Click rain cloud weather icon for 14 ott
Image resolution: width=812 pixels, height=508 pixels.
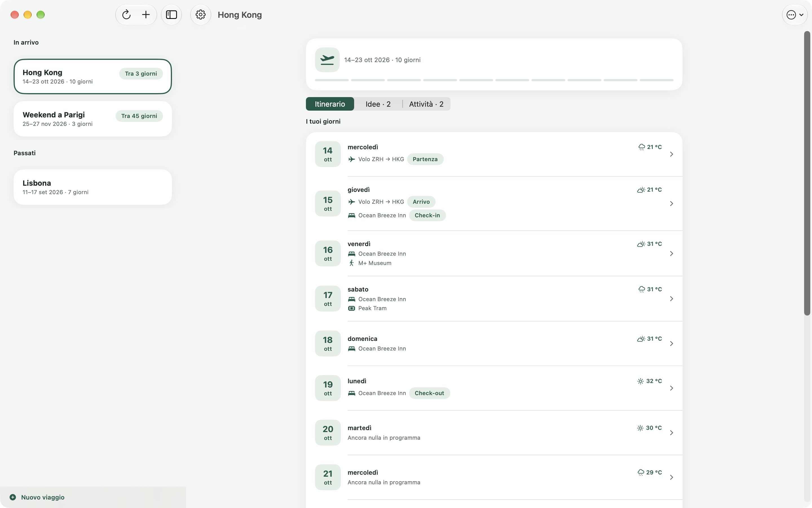tap(641, 147)
